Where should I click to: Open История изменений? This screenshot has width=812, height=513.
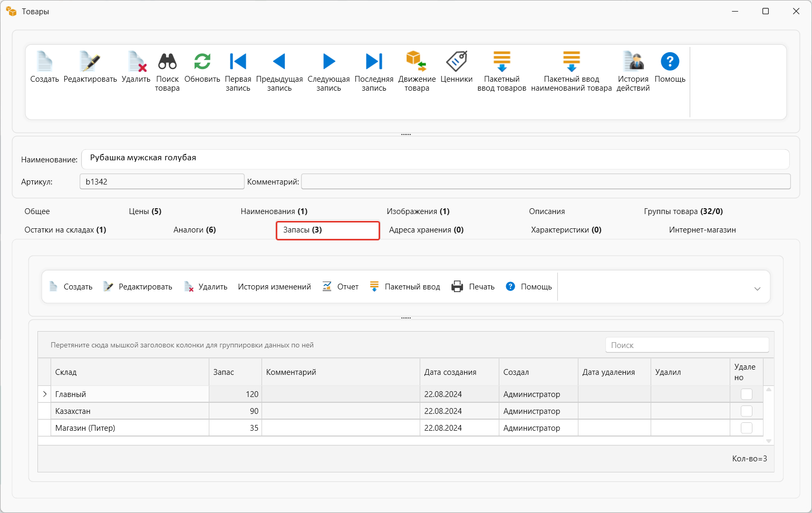tap(274, 287)
